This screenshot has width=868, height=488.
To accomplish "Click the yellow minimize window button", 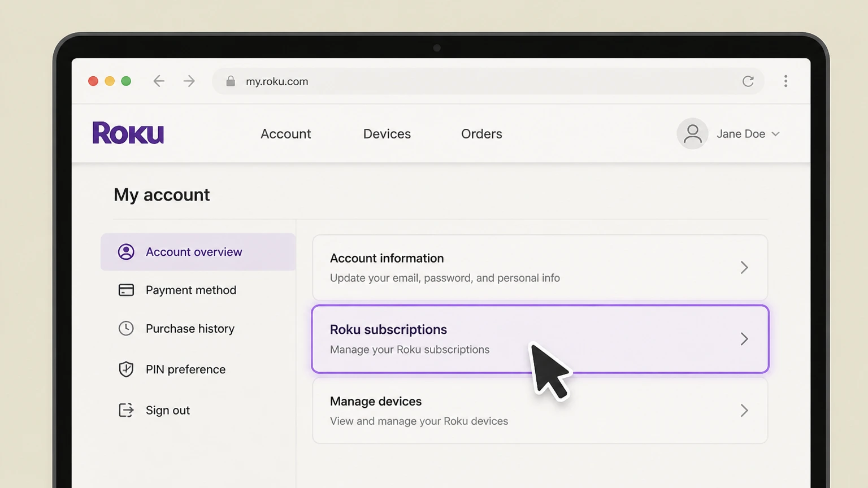I will click(x=110, y=81).
